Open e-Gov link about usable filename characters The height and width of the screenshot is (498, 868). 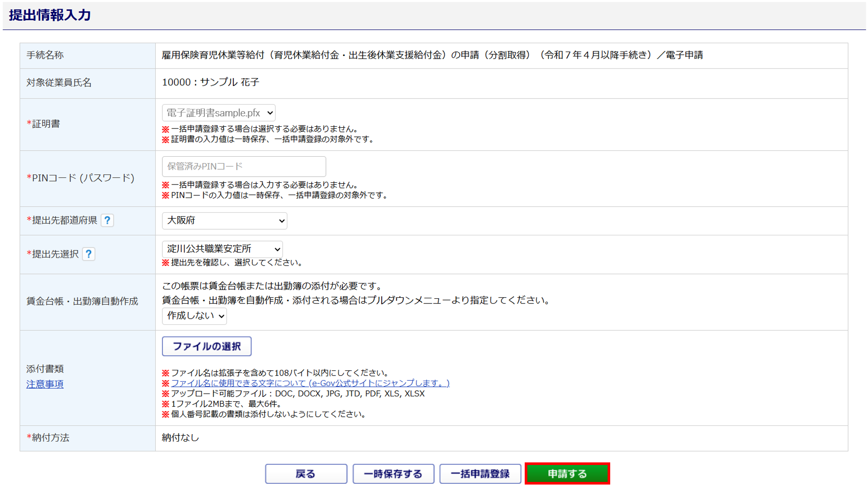[310, 383]
